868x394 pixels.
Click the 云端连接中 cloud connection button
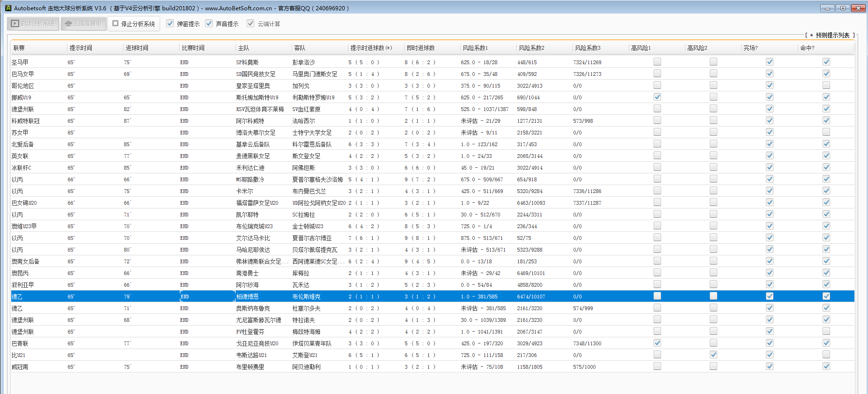click(x=83, y=24)
